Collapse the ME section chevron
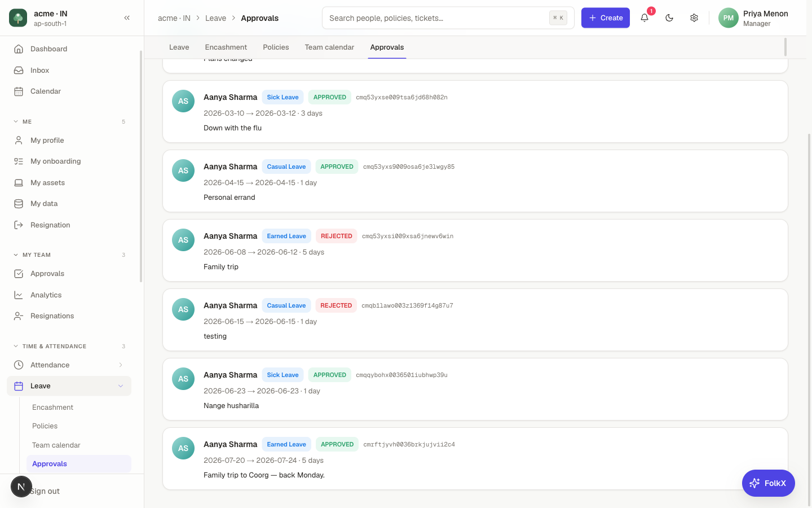The height and width of the screenshot is (508, 812). point(16,121)
